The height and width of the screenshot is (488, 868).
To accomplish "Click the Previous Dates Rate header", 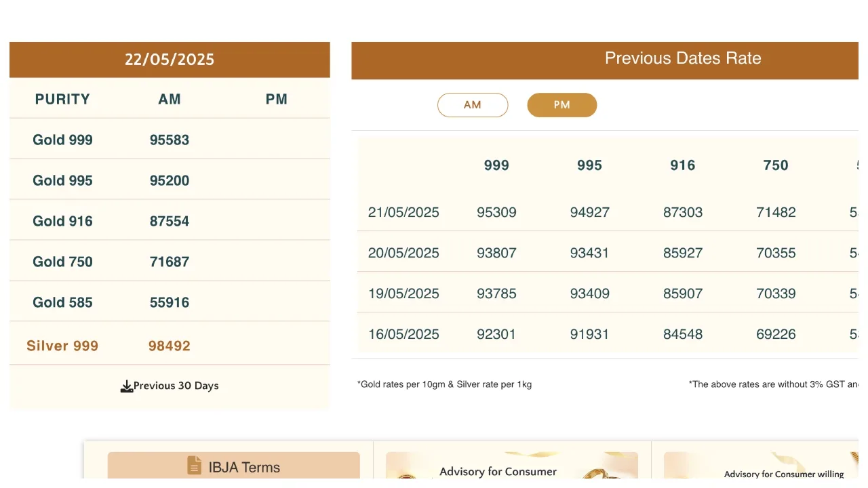I will point(682,58).
